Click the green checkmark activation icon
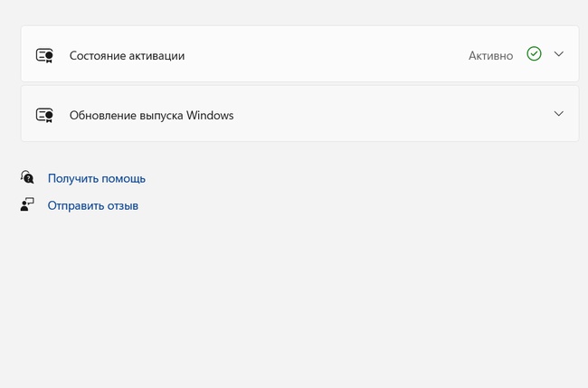The width and height of the screenshot is (588, 388). (534, 53)
